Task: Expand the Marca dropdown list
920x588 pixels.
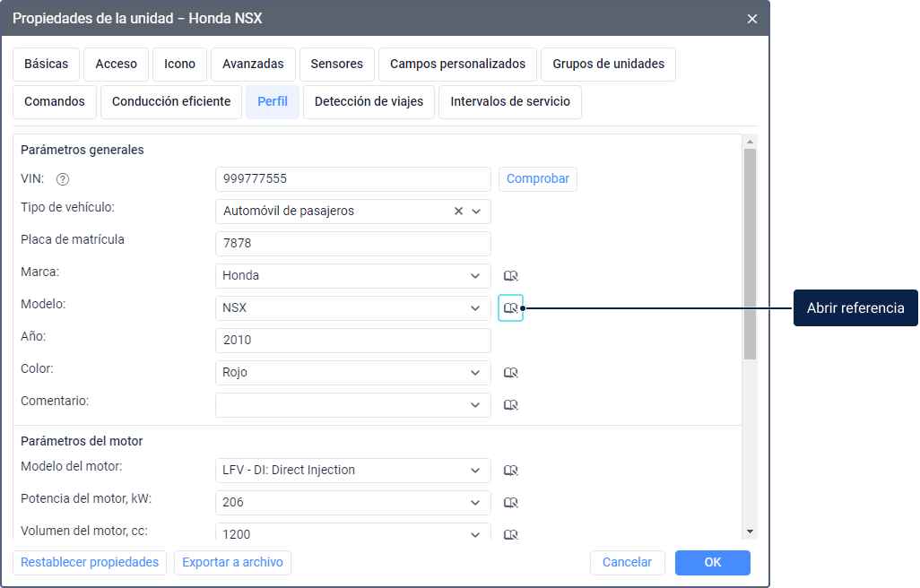Action: pyautogui.click(x=475, y=276)
